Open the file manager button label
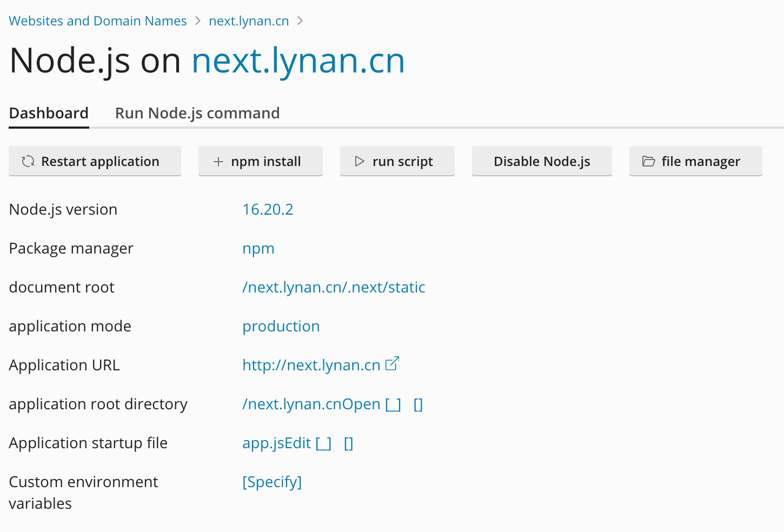784x532 pixels. tap(701, 162)
